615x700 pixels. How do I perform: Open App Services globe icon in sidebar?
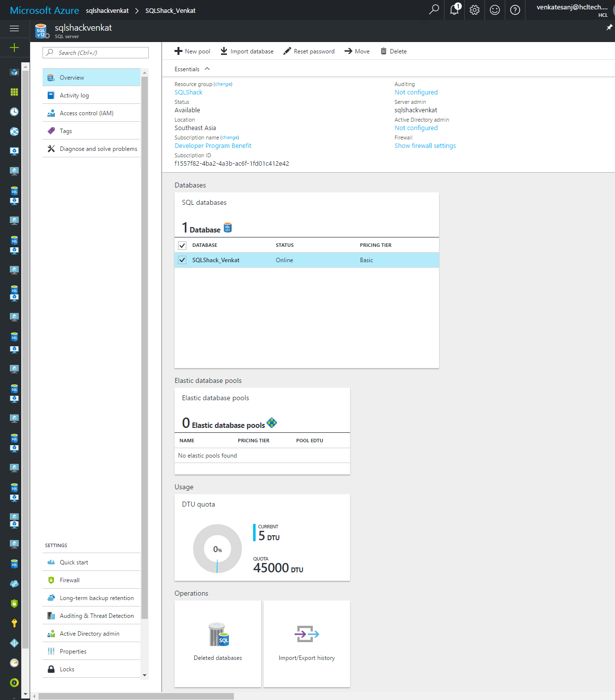(14, 132)
